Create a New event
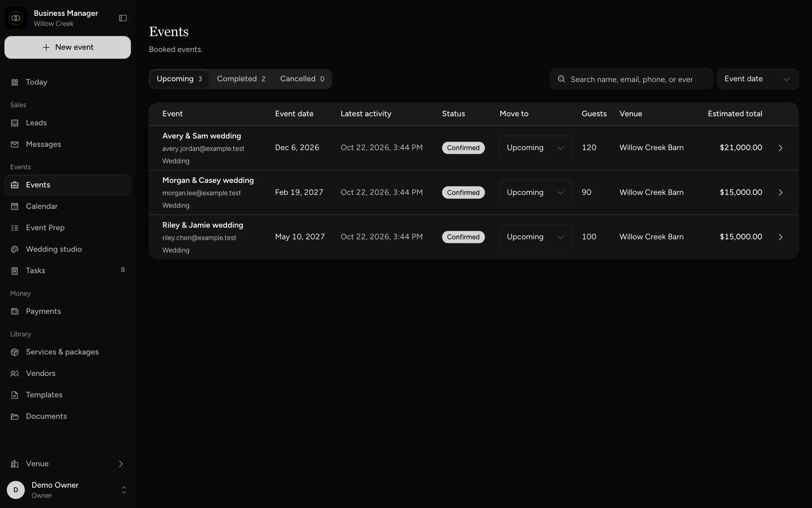 [68, 47]
